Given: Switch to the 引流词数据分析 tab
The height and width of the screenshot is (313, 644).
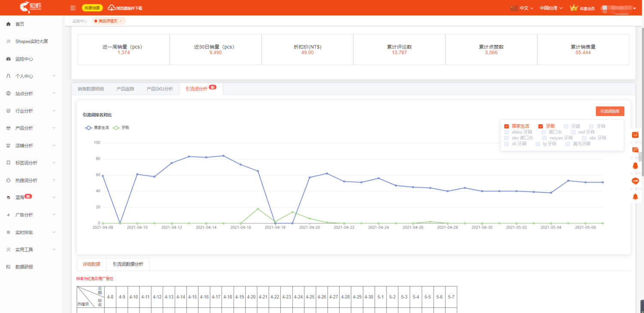Looking at the screenshot, I should click(128, 264).
